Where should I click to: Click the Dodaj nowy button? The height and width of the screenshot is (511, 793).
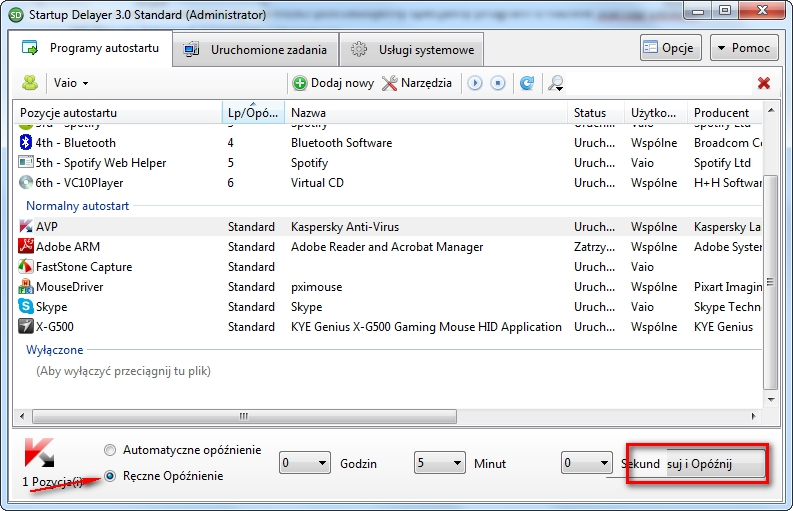333,83
